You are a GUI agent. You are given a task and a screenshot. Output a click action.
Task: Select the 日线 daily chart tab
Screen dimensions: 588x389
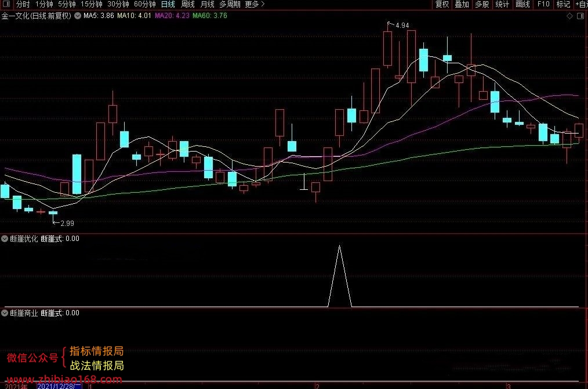(168, 4)
